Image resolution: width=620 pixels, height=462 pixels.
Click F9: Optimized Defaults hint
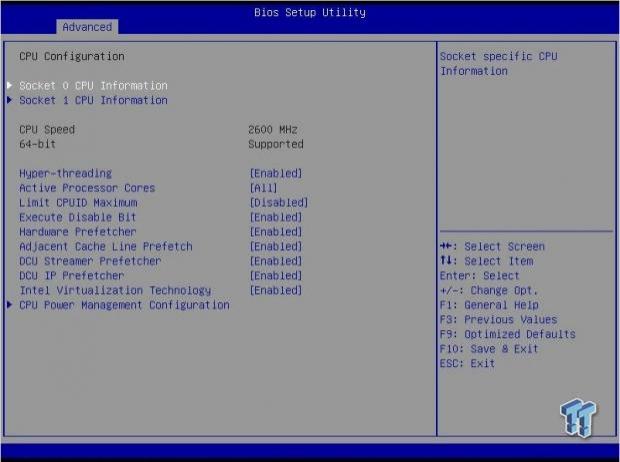tap(507, 334)
